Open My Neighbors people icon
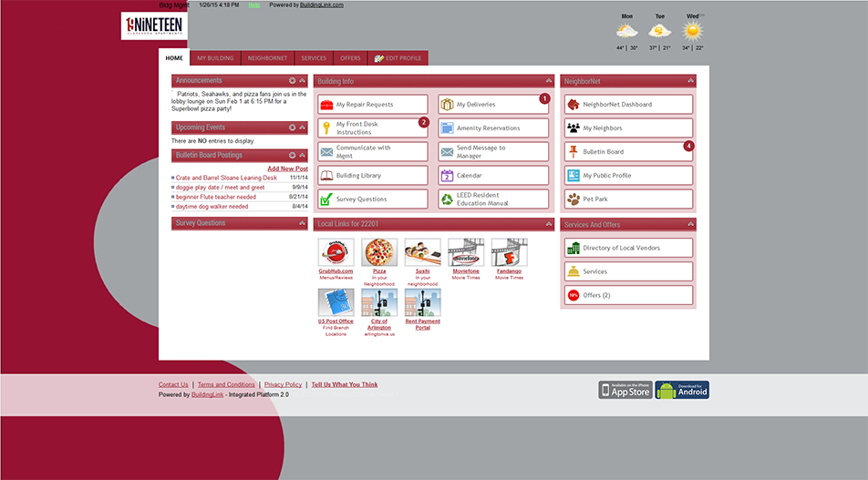 click(x=573, y=128)
